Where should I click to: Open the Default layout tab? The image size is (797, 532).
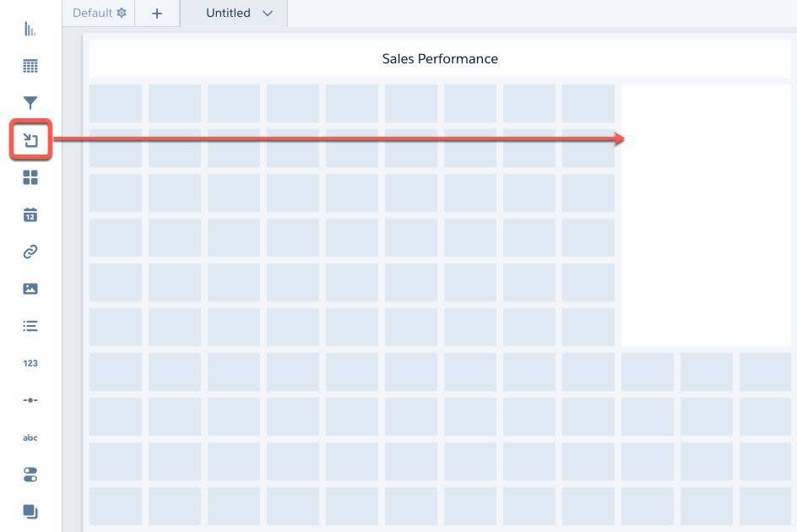(x=92, y=13)
